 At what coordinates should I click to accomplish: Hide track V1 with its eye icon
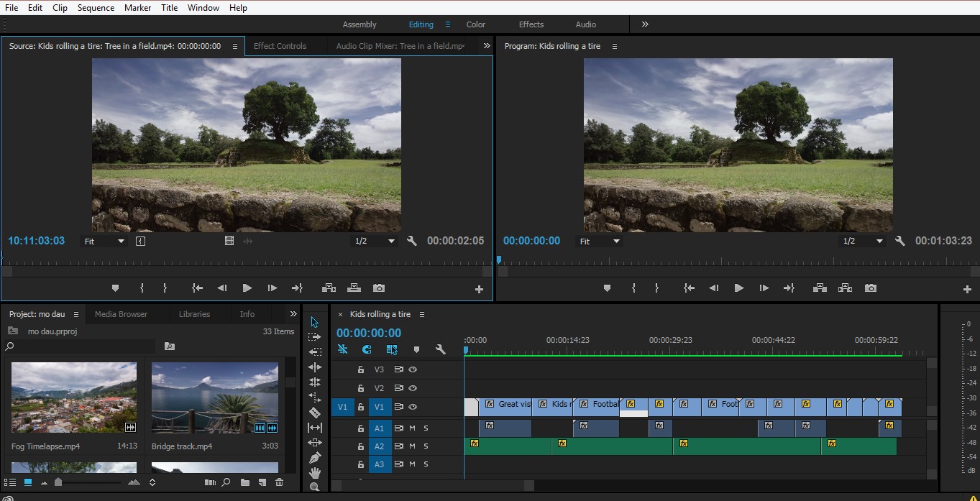[x=413, y=407]
